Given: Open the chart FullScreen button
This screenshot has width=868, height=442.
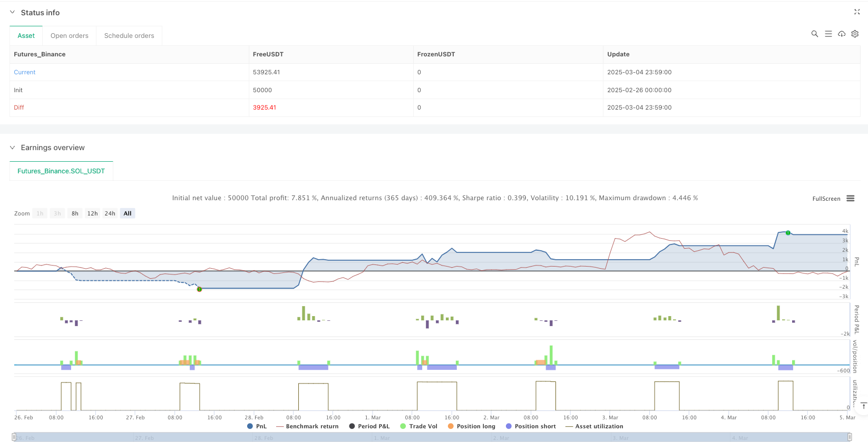Looking at the screenshot, I should (826, 199).
